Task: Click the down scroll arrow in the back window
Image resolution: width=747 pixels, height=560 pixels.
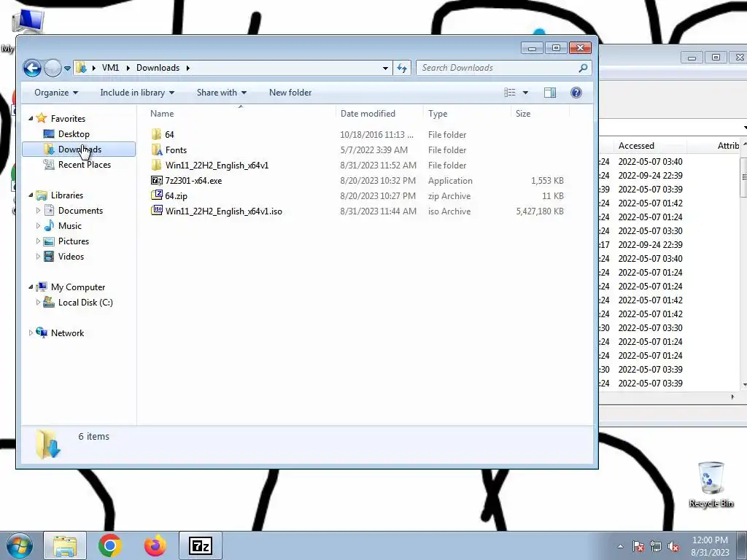Action: pyautogui.click(x=744, y=385)
